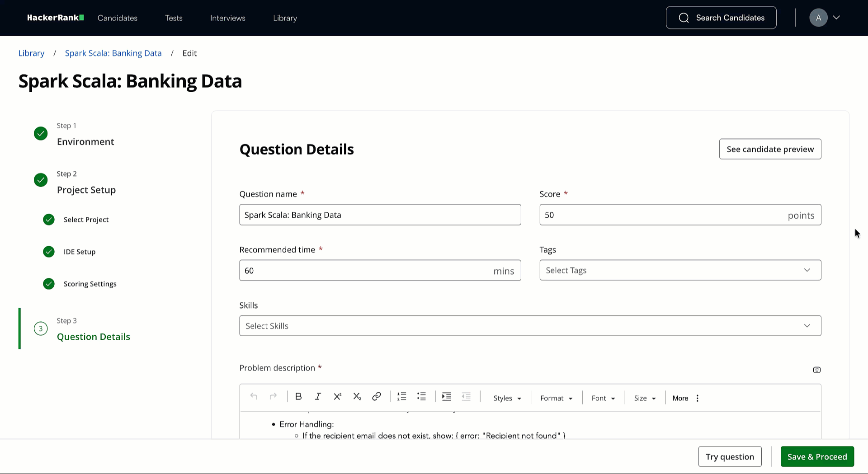The width and height of the screenshot is (868, 474).
Task: Open the Styles dropdown in editor toolbar
Action: (507, 398)
